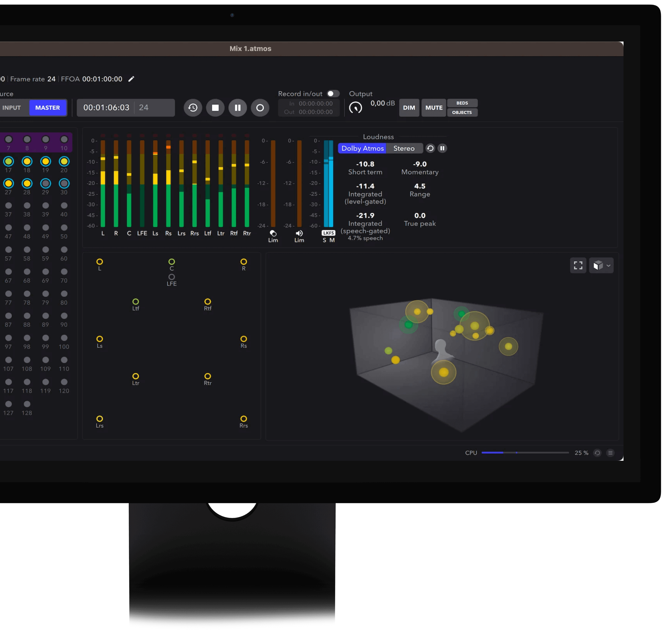Click the BEDS button
This screenshot has width=668, height=644.
(462, 103)
